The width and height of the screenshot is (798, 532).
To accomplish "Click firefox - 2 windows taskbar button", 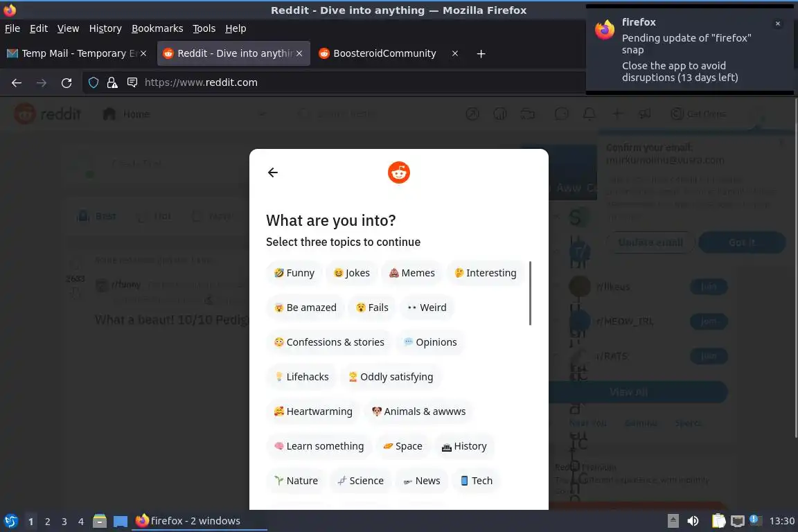I will 199,521.
